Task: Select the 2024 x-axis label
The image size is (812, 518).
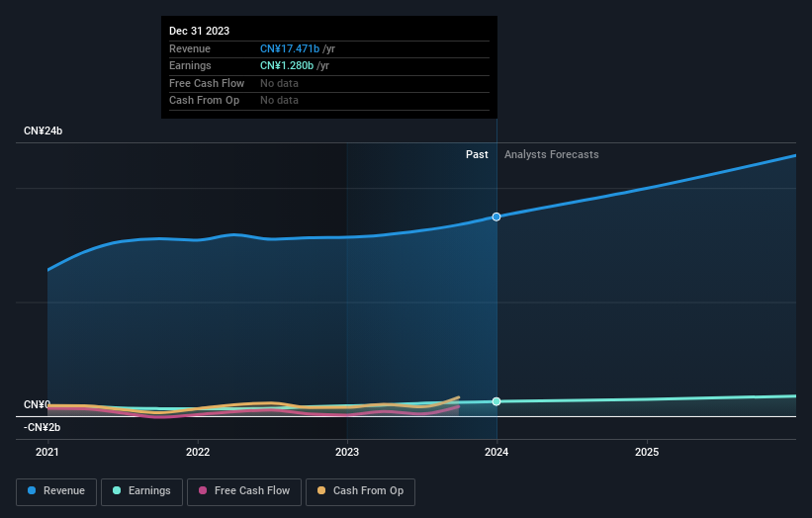Action: [x=496, y=453]
